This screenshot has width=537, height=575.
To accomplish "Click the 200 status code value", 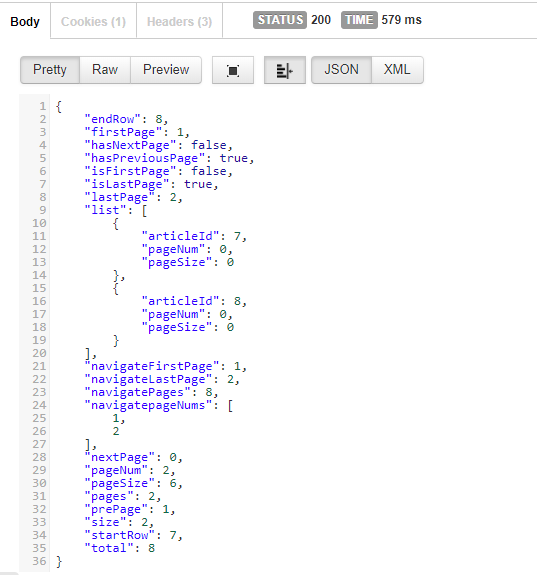I will coord(321,20).
